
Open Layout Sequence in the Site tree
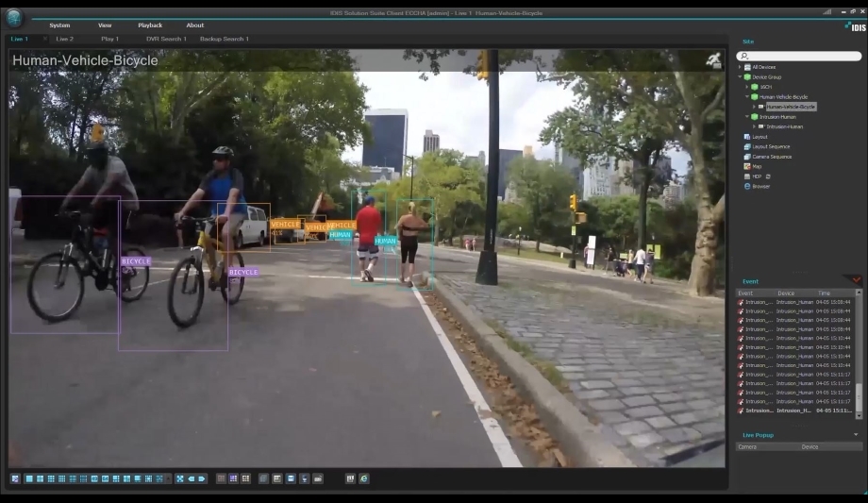tap(771, 146)
